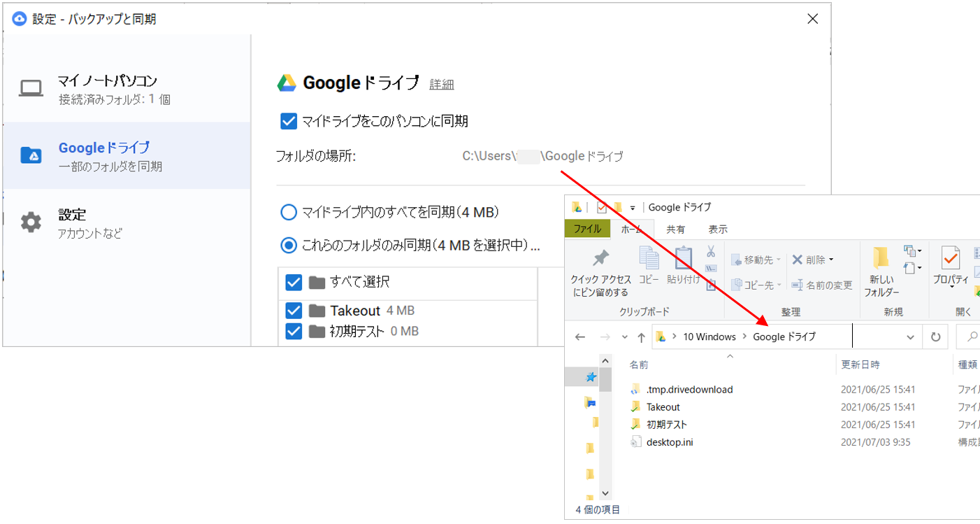Select the desktop.ini file icon
The image size is (980, 524).
click(x=635, y=442)
